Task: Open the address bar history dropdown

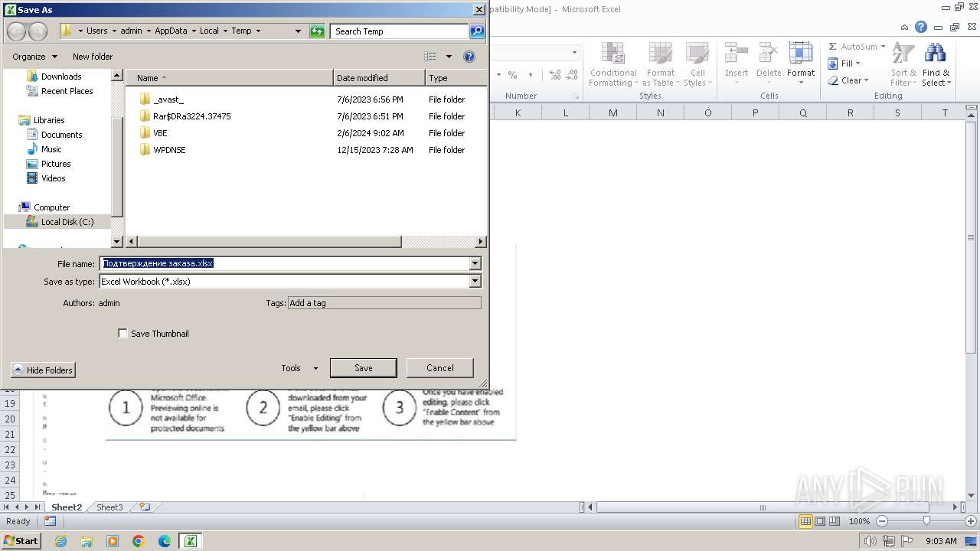Action: pos(298,31)
